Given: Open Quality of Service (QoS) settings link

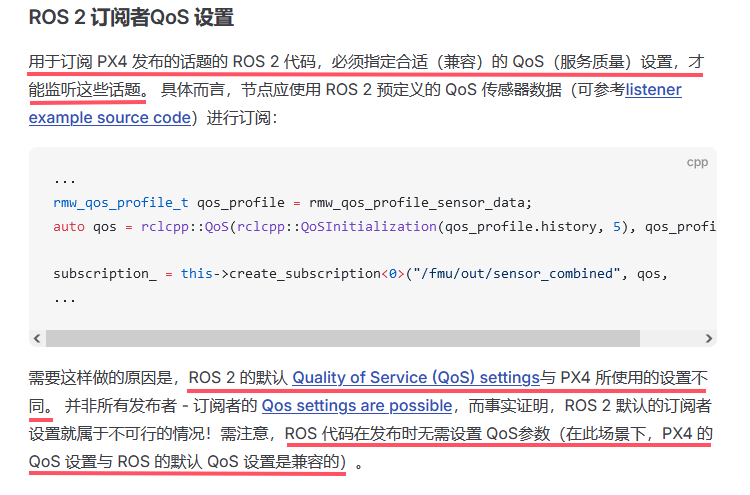Looking at the screenshot, I should click(416, 378).
